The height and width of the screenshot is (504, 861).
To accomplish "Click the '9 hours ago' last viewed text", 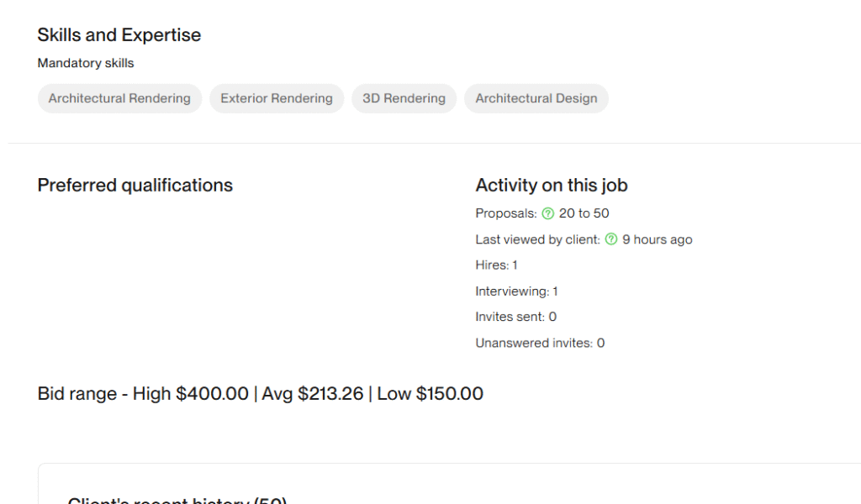I will coord(658,240).
